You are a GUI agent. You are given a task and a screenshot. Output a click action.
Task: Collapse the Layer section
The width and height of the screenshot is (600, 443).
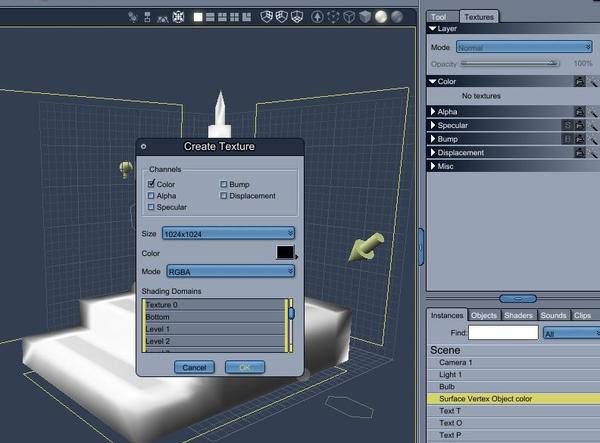[x=433, y=29]
